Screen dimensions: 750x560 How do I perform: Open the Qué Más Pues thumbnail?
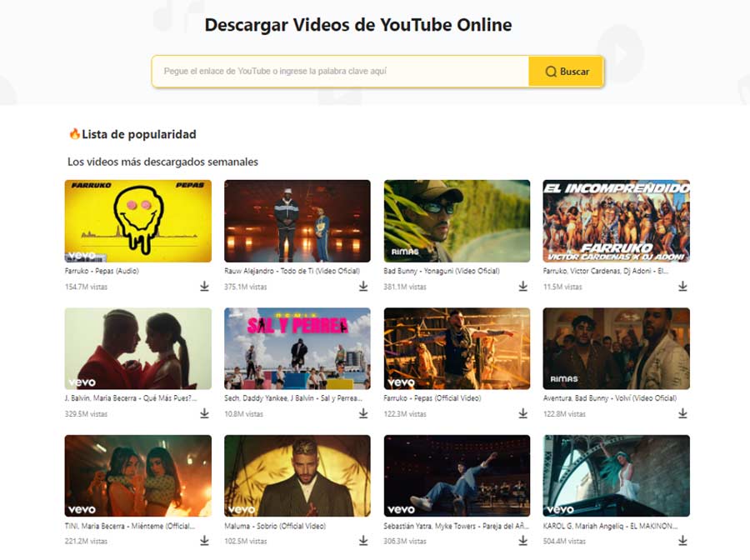click(x=138, y=348)
